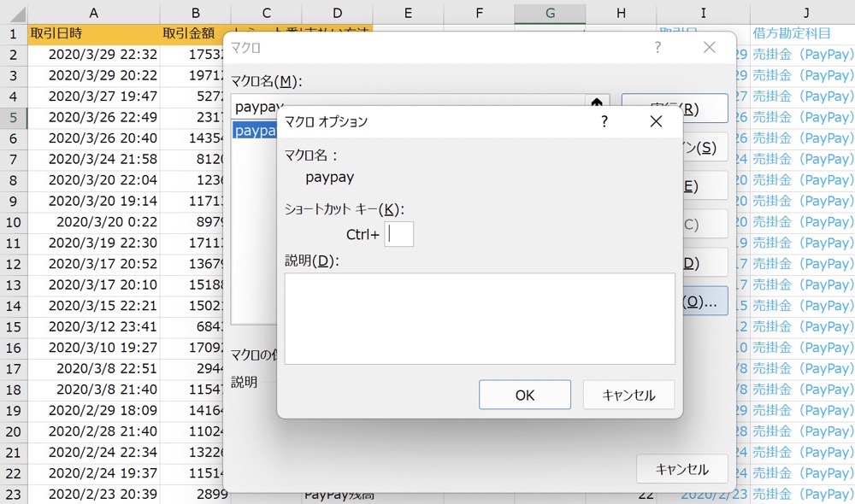Select column B header
This screenshot has height=504, width=855.
click(195, 13)
